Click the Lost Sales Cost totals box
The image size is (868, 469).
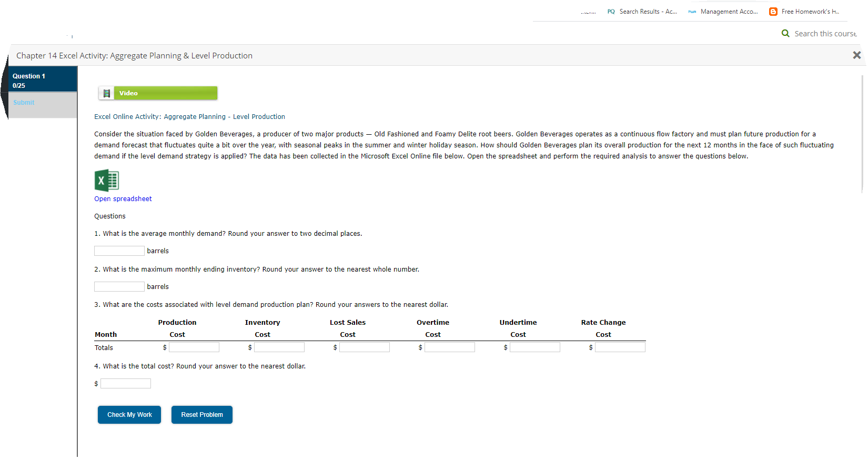pyautogui.click(x=365, y=347)
